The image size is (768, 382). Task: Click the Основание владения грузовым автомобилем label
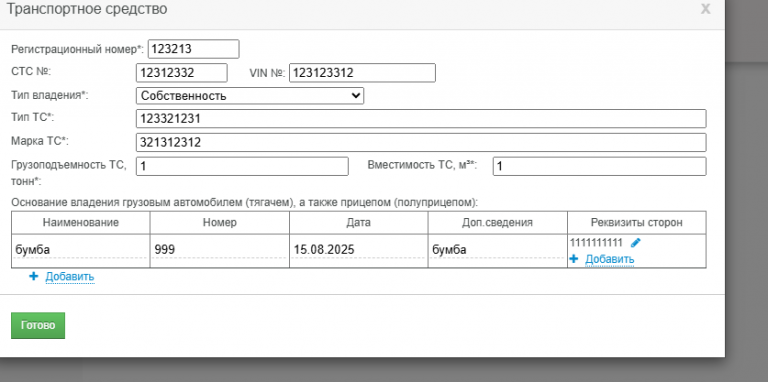click(x=244, y=202)
